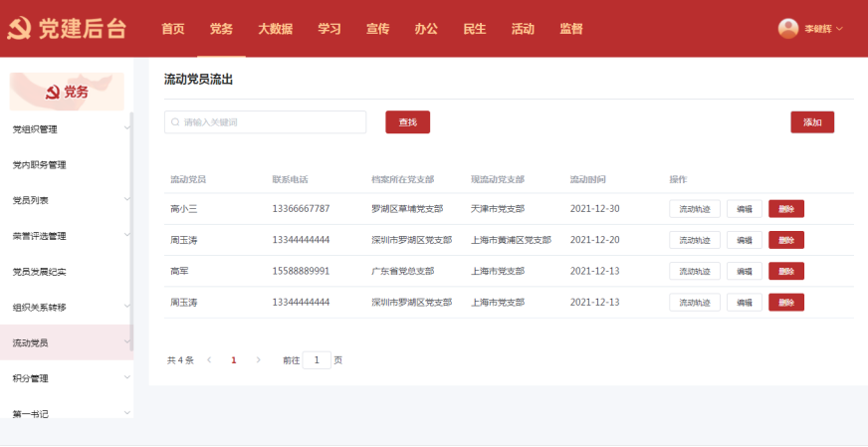This screenshot has width=868, height=447.
Task: Click the page number jump input box
Action: click(x=317, y=360)
